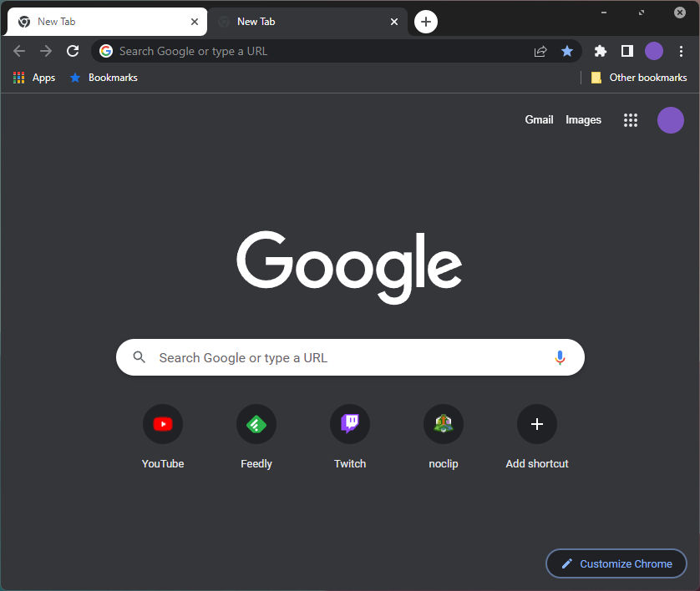Viewport: 700px width, 591px height.
Task: Open the noclip shortcut
Action: (x=444, y=437)
